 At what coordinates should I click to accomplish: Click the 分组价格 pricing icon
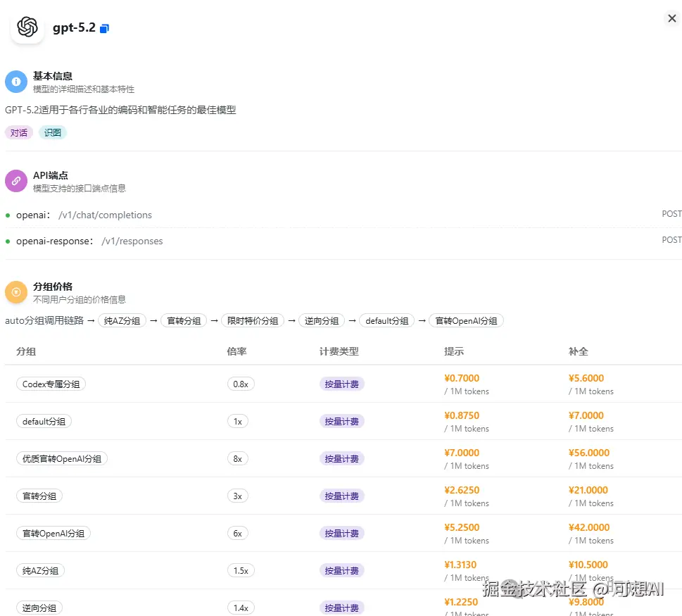(15, 291)
